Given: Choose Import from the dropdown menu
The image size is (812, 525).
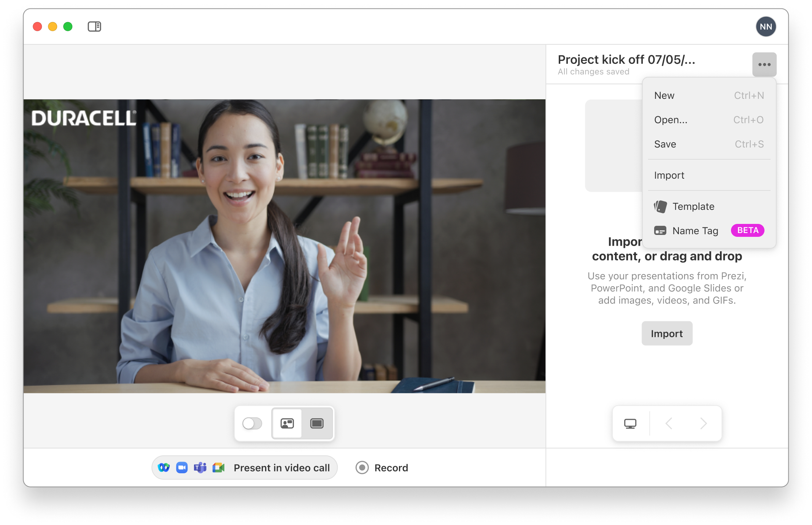Looking at the screenshot, I should tap(669, 175).
